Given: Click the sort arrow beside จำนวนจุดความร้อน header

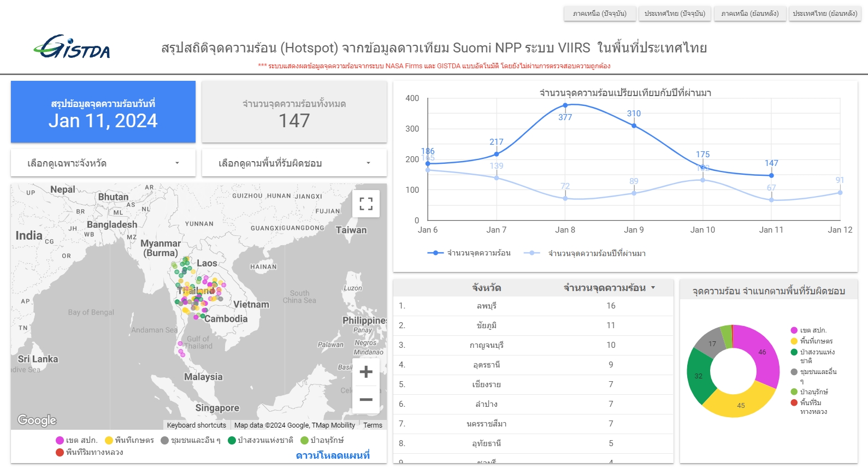Looking at the screenshot, I should click(x=653, y=288).
